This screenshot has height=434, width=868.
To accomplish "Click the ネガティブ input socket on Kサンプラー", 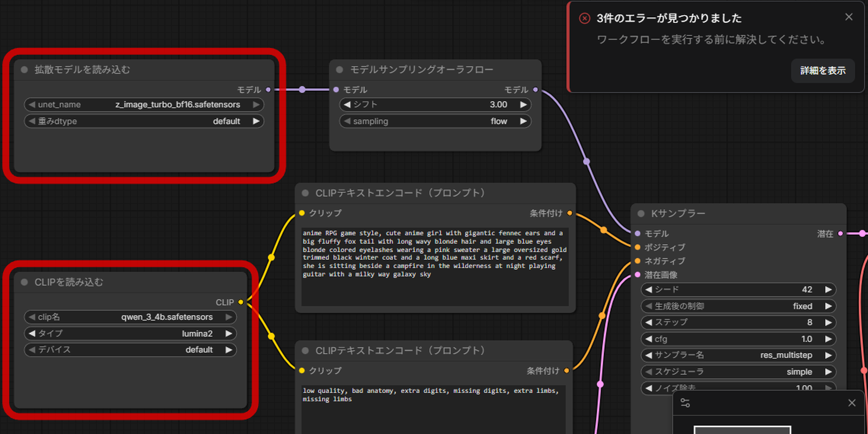I will [637, 261].
